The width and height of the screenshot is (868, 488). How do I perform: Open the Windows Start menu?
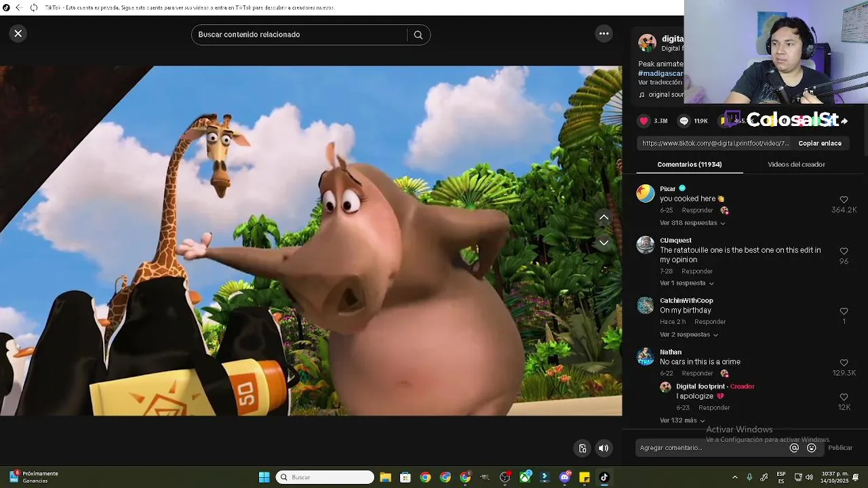[264, 477]
